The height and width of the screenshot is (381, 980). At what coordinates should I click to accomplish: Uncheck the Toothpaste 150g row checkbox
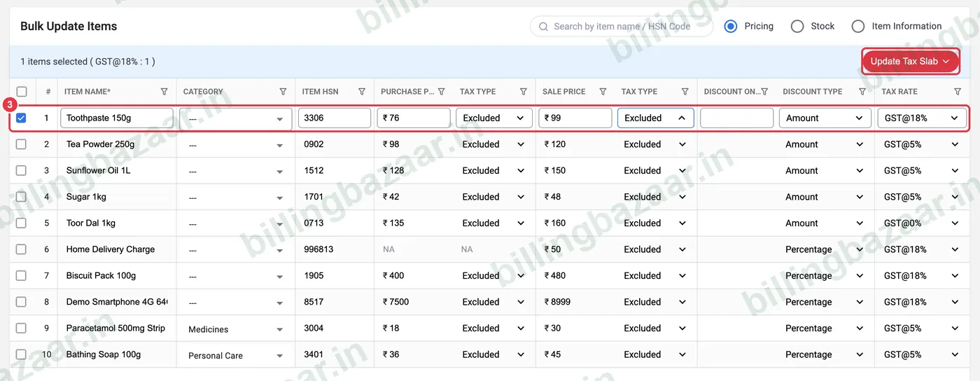coord(21,118)
